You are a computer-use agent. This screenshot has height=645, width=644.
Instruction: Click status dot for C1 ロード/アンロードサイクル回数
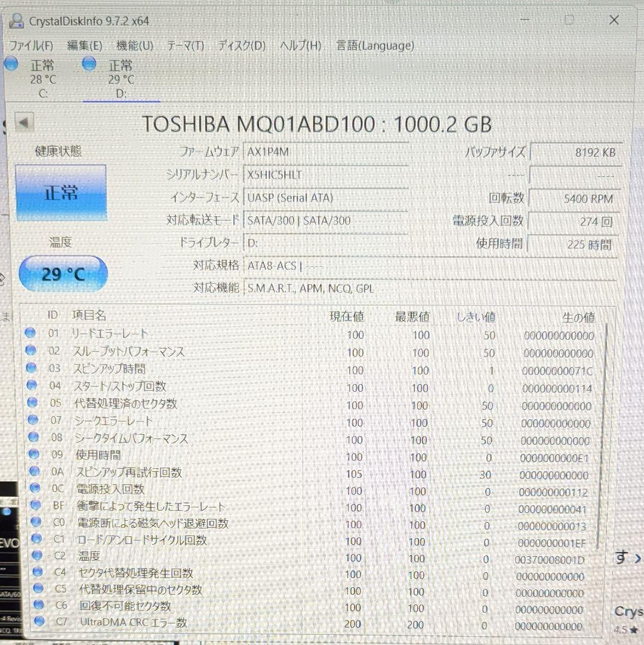click(x=36, y=539)
